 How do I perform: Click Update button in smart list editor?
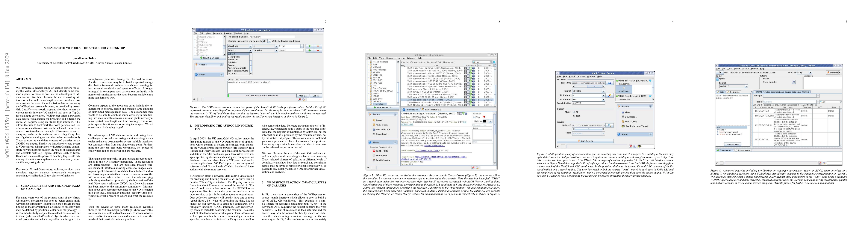(303, 96)
